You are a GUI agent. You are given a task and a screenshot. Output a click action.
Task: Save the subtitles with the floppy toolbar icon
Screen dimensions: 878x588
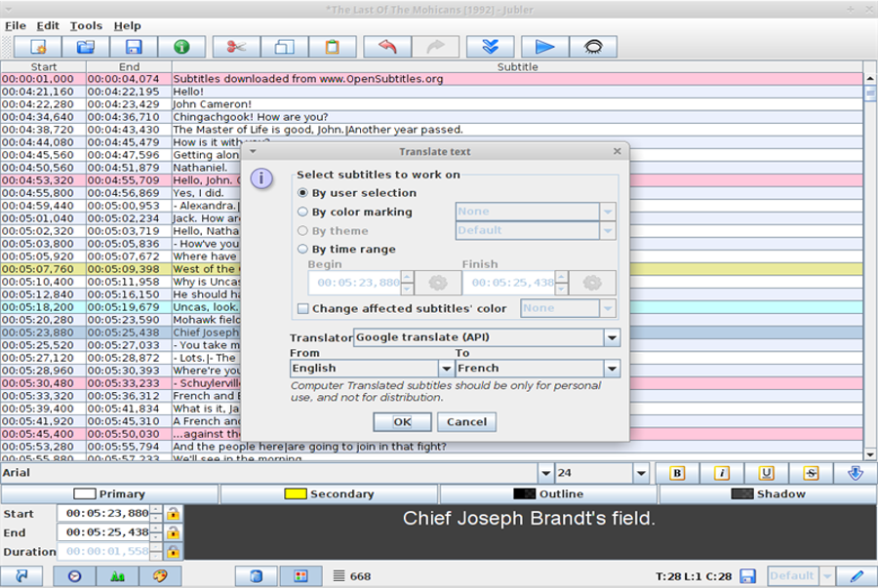coord(134,47)
